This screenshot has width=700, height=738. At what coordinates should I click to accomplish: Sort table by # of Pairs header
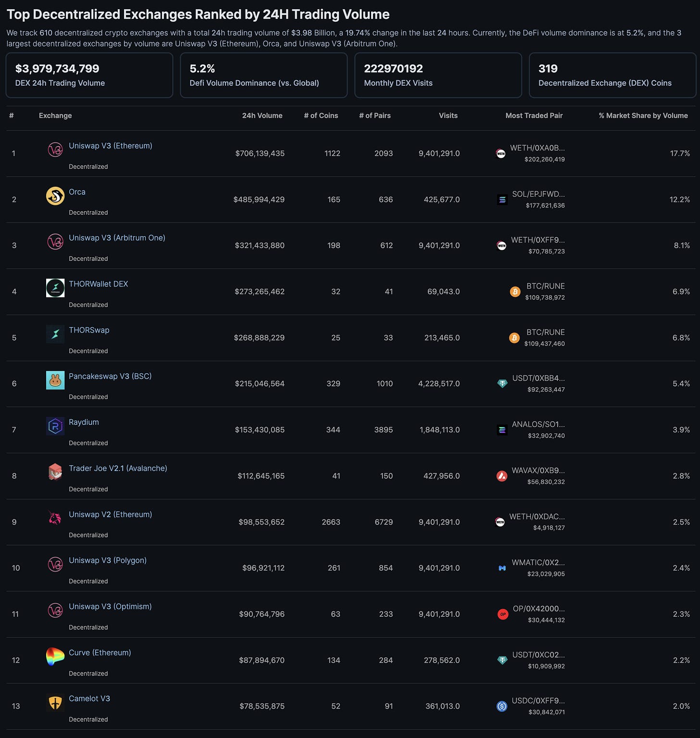coord(375,115)
